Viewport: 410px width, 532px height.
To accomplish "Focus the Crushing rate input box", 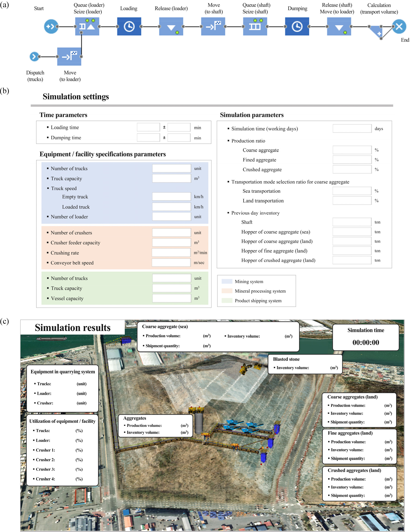I will 171,253.
